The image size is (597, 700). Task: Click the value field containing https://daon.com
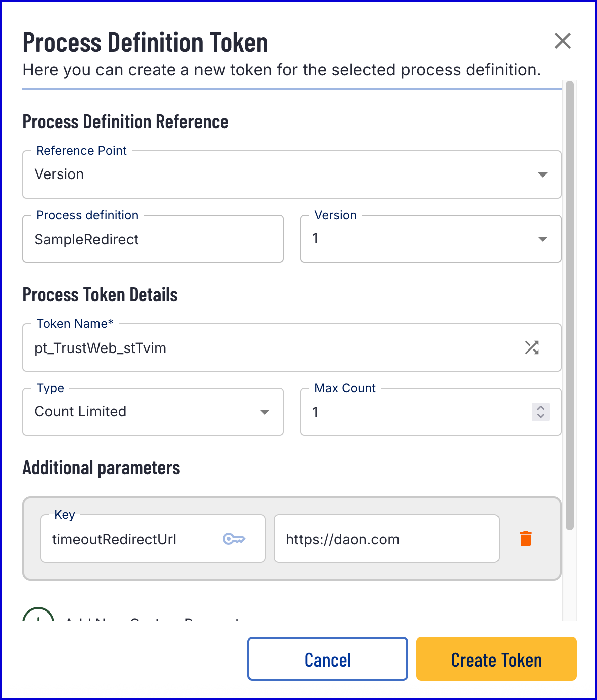tap(386, 539)
